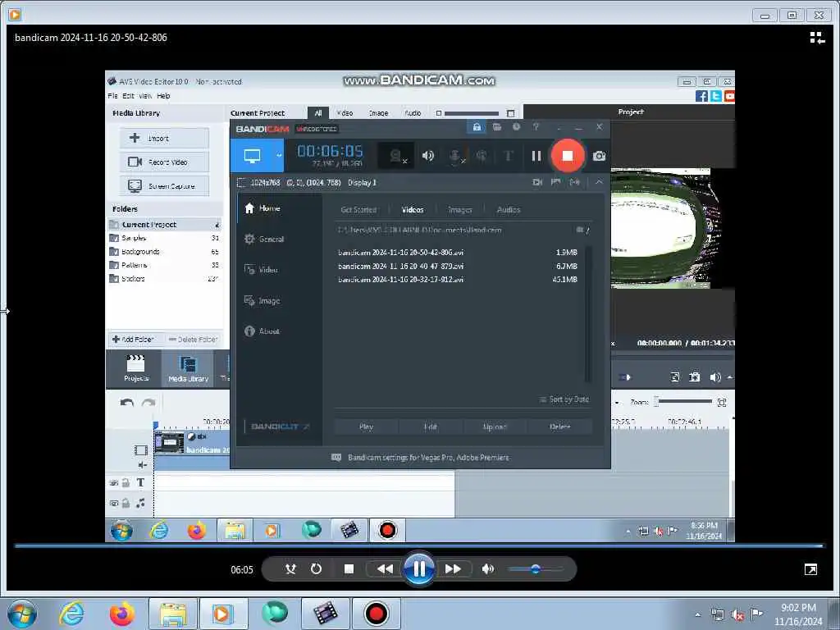Toggle Bandicam's speaker sound icon
The width and height of the screenshot is (840, 630).
427,156
